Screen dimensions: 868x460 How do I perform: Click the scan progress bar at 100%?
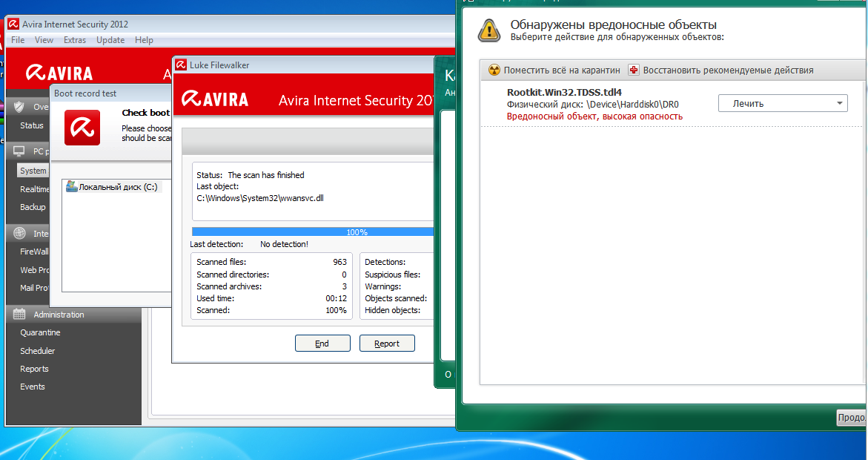pyautogui.click(x=313, y=231)
